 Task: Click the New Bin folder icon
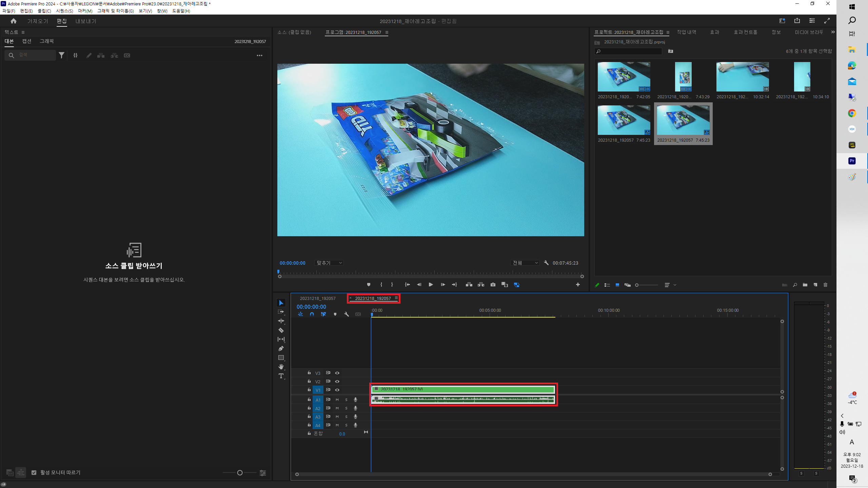click(x=805, y=285)
